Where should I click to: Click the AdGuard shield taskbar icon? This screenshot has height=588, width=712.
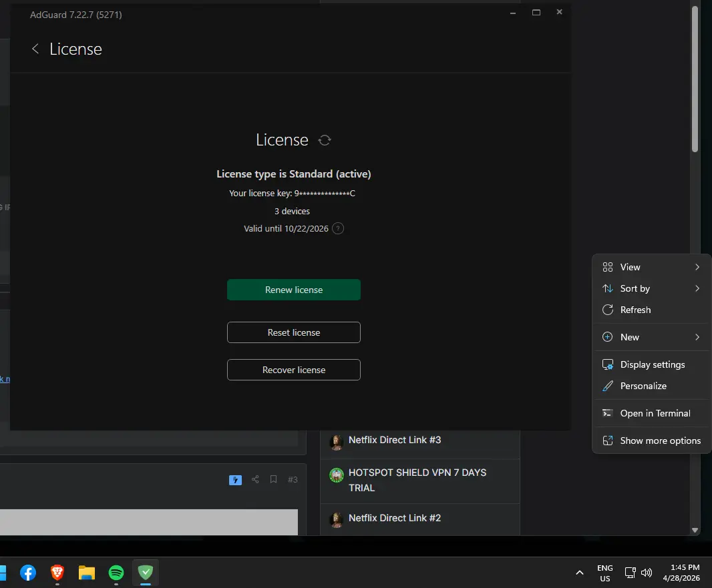click(x=146, y=573)
